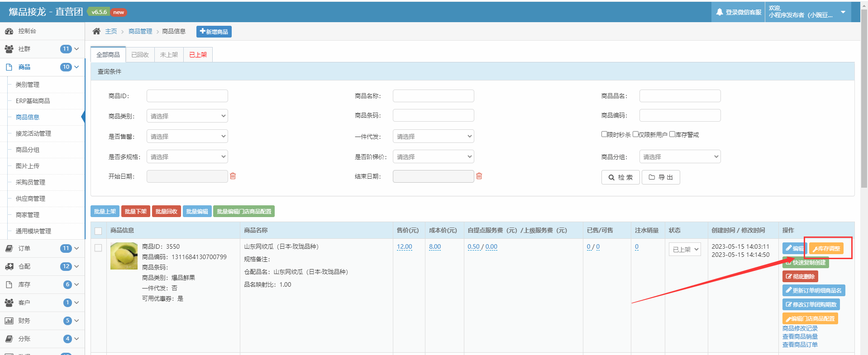Click 修改订单团购期数 button
Viewport: 868px width, 355px height.
(x=811, y=304)
